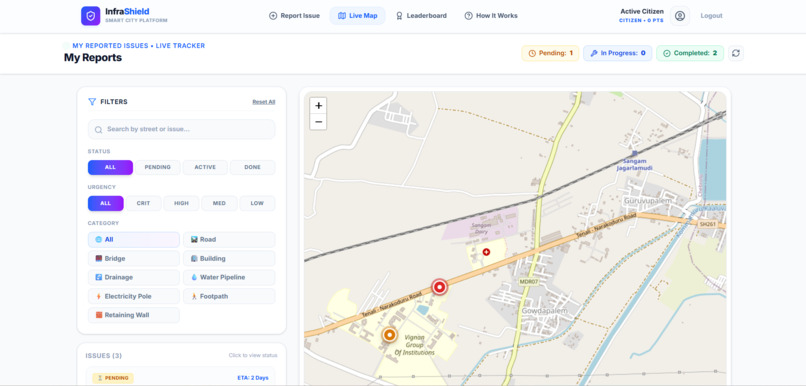Switch to the Live Map tab
This screenshot has width=806, height=386.
tap(358, 16)
